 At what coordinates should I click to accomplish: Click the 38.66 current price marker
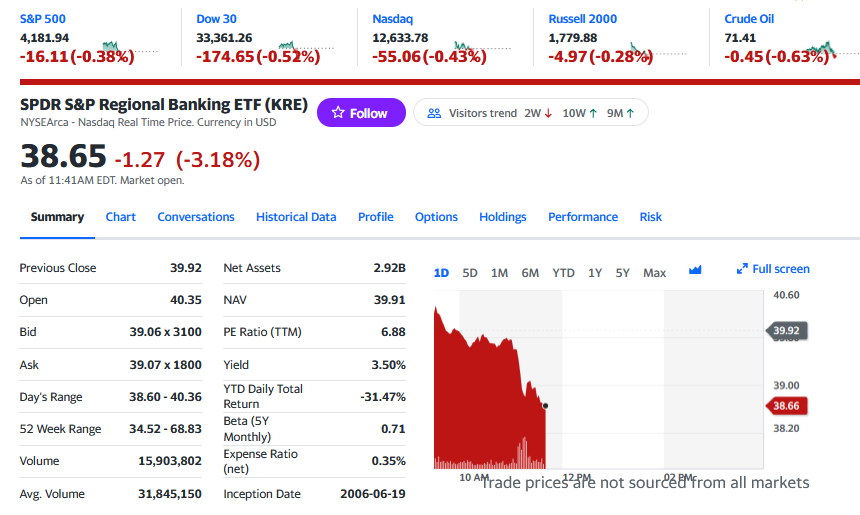coord(786,406)
